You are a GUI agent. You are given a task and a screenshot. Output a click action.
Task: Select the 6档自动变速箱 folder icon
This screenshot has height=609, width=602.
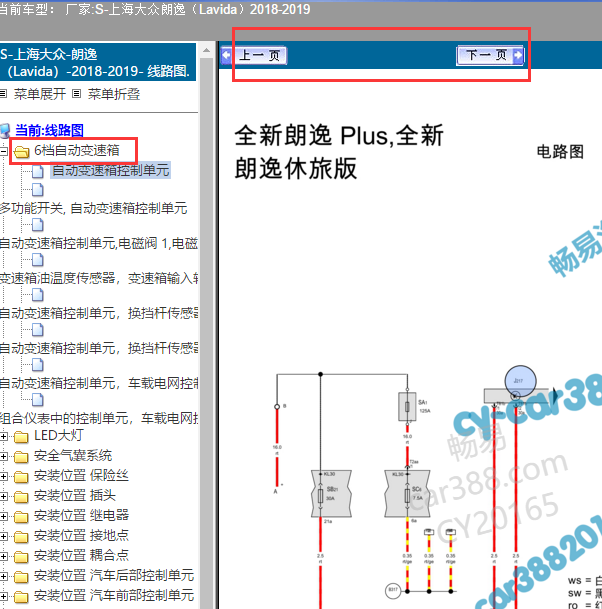(21, 151)
